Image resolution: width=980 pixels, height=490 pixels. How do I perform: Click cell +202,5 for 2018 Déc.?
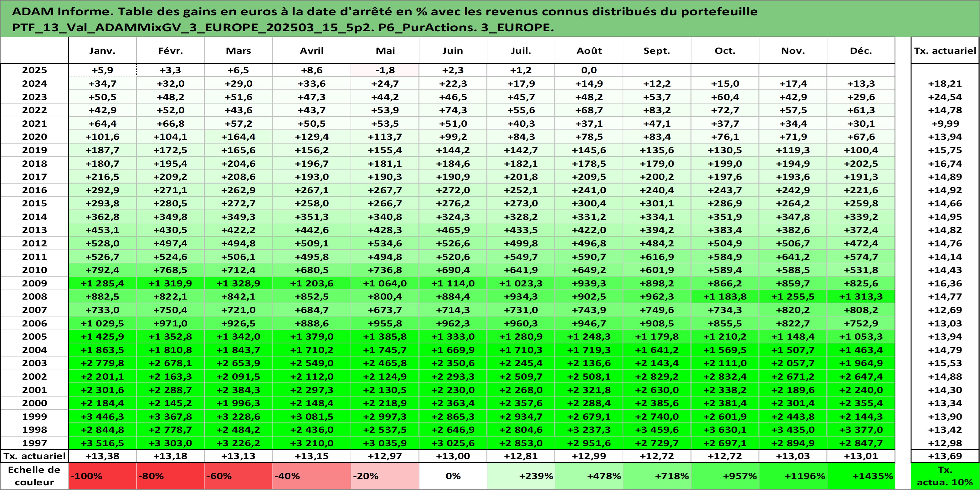pos(861,164)
